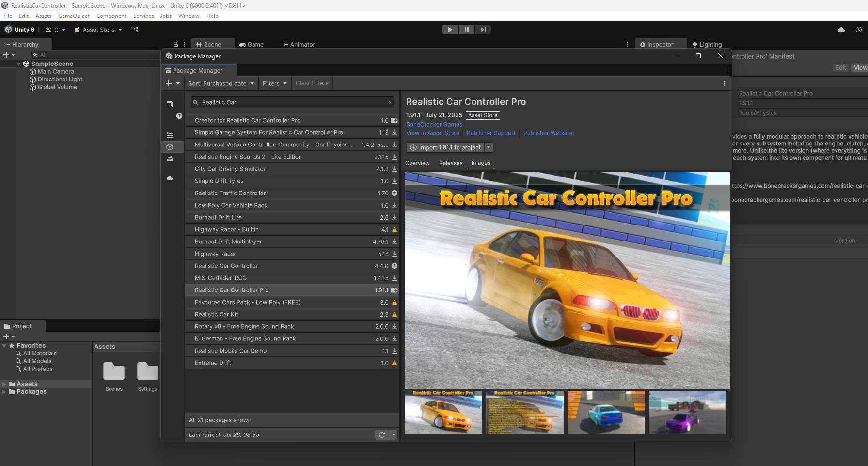Click the Publisher Website link
The width and height of the screenshot is (868, 466).
[548, 133]
